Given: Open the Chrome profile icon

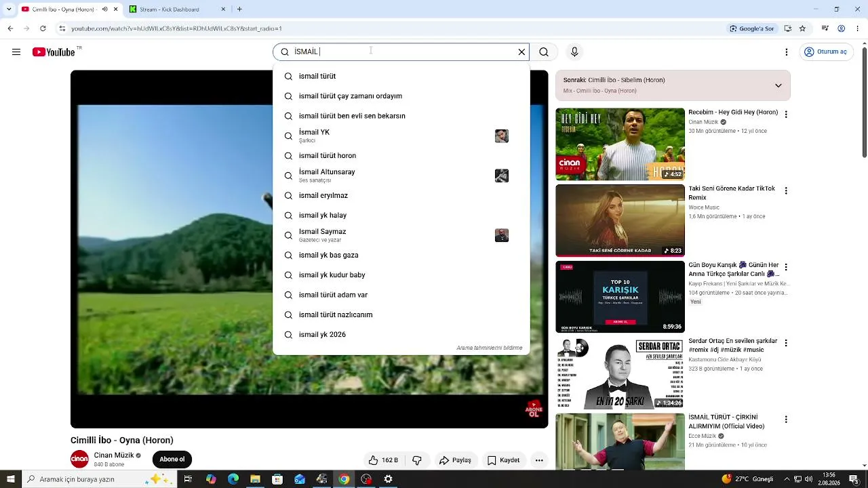Looking at the screenshot, I should click(x=841, y=28).
